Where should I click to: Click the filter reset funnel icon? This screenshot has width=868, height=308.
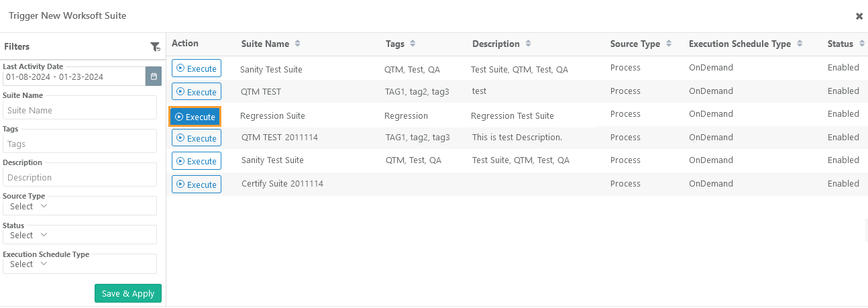click(155, 47)
